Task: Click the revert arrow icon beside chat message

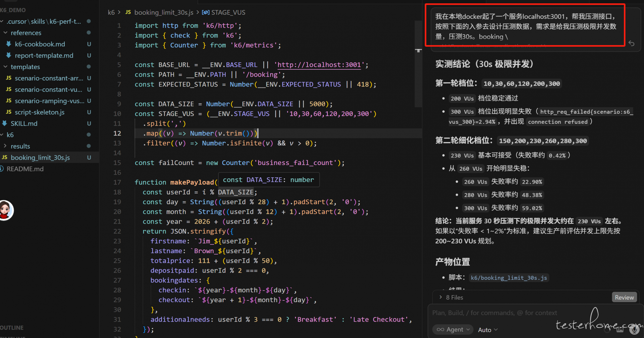Action: 631,44
